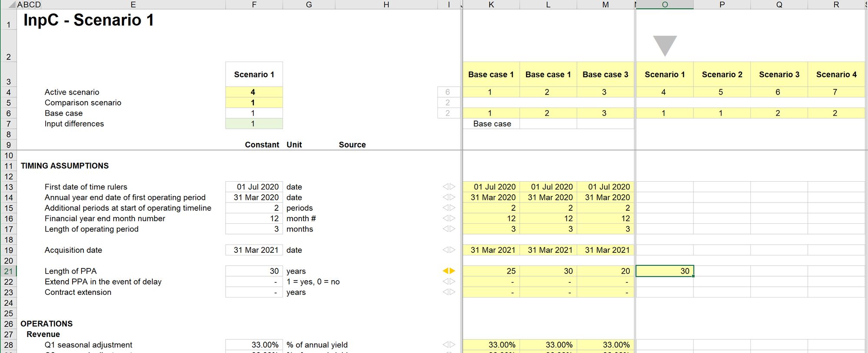The image size is (868, 353).
Task: Click the Base case 3 heading cell
Action: tap(605, 75)
